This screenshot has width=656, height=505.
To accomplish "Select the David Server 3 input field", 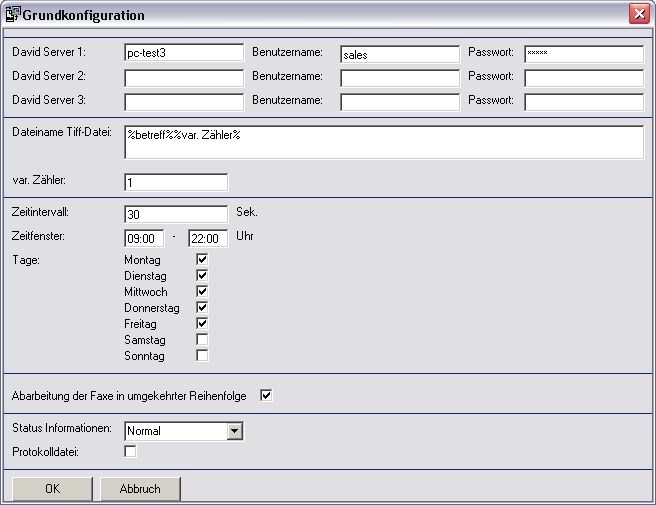I will coord(184,102).
